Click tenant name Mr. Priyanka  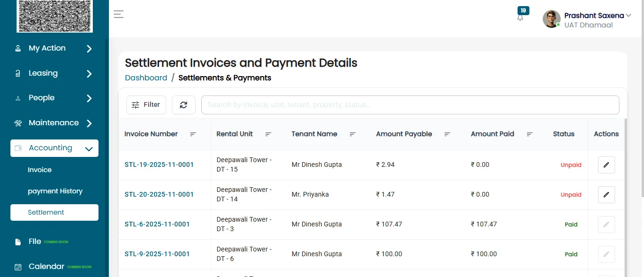coord(310,195)
